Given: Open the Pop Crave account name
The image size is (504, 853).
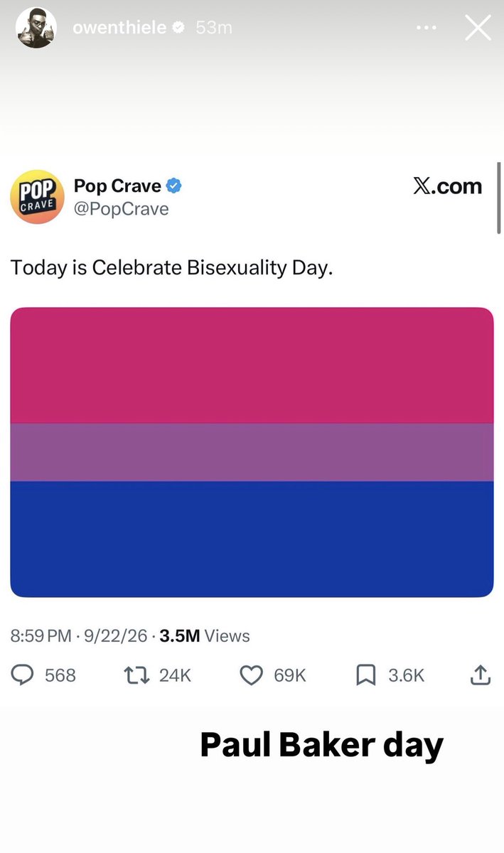Looking at the screenshot, I should coord(117,186).
